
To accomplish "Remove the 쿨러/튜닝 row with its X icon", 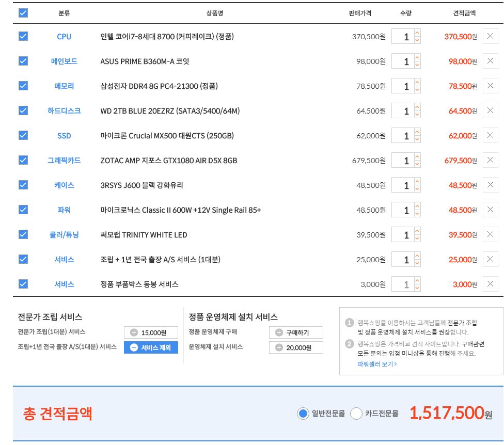I will click(x=490, y=234).
